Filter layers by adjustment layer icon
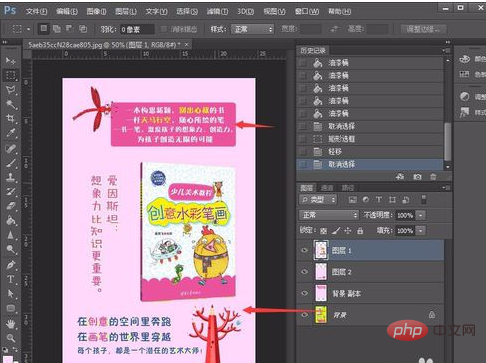486x363 pixels. click(366, 200)
